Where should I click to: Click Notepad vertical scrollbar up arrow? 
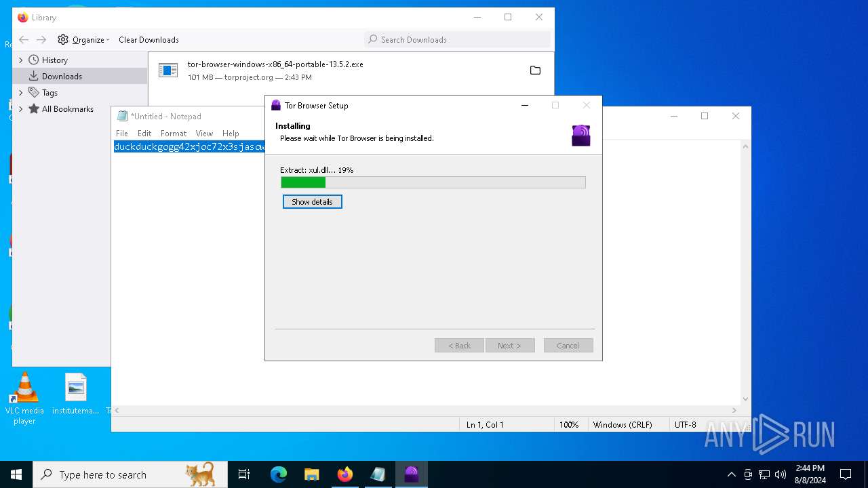tap(745, 146)
